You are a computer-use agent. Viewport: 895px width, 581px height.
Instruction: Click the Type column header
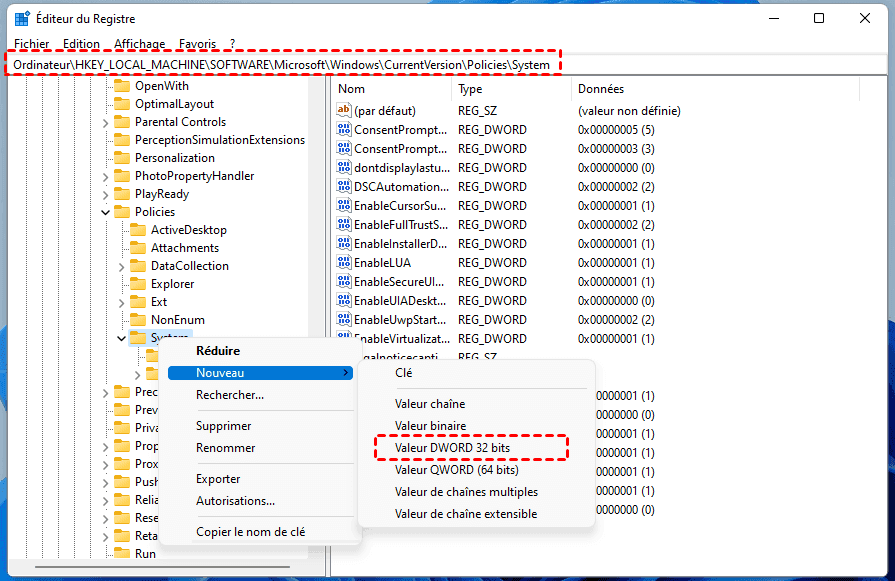tap(512, 89)
